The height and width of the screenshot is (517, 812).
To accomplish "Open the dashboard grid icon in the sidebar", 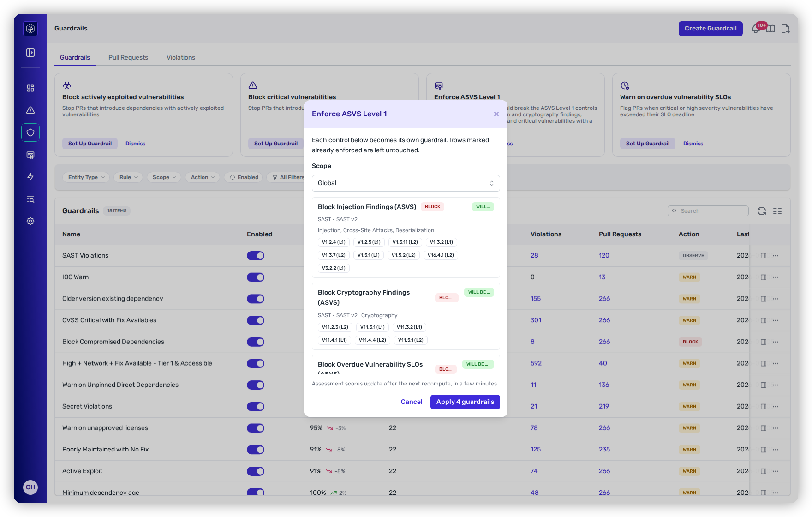I will [30, 88].
